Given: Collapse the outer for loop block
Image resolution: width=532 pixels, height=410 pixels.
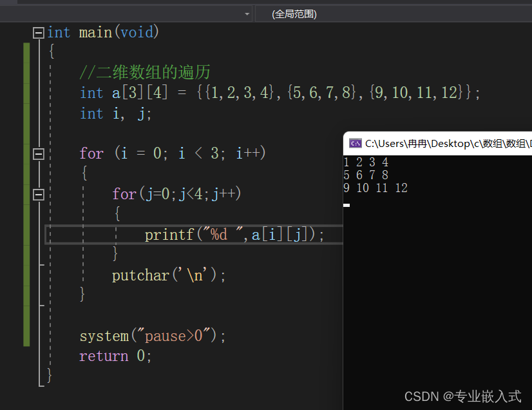Looking at the screenshot, I should (x=39, y=153).
